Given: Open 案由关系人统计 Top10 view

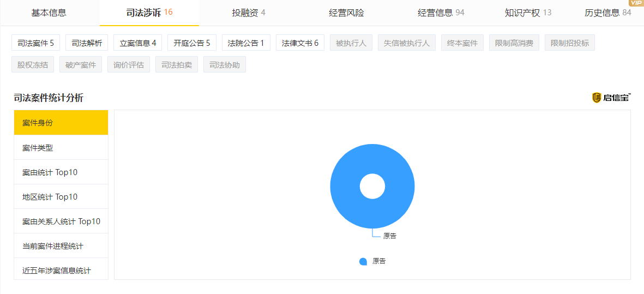Looking at the screenshot, I should (61, 221).
